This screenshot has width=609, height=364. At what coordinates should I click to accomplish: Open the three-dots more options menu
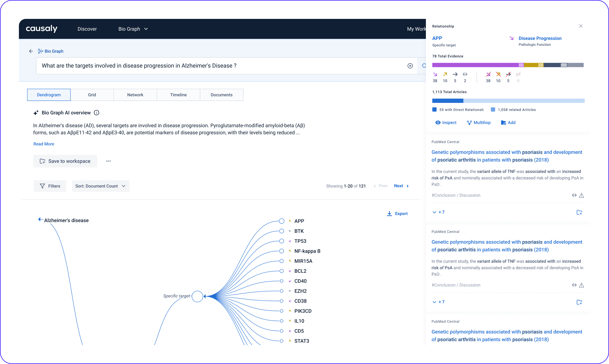click(108, 161)
